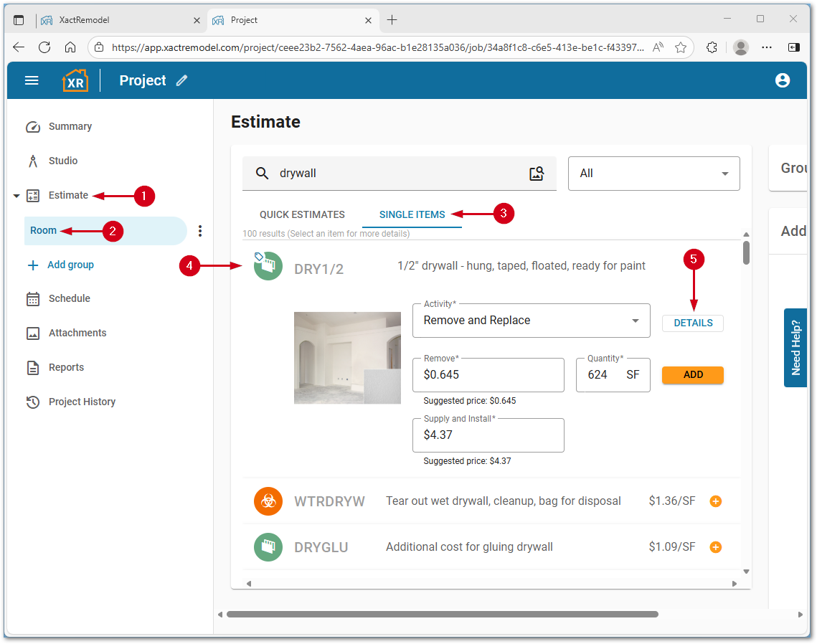
Task: Open the hamburger navigation menu
Action: click(x=32, y=80)
